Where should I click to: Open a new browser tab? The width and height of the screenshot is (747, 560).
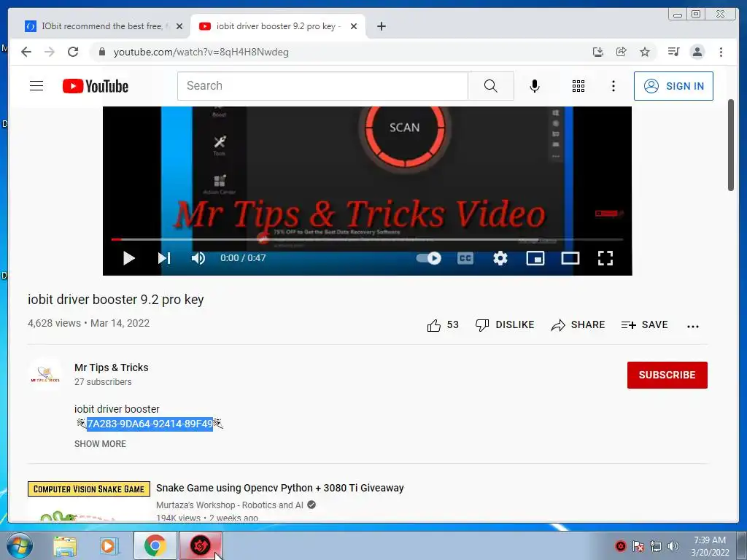click(x=381, y=26)
